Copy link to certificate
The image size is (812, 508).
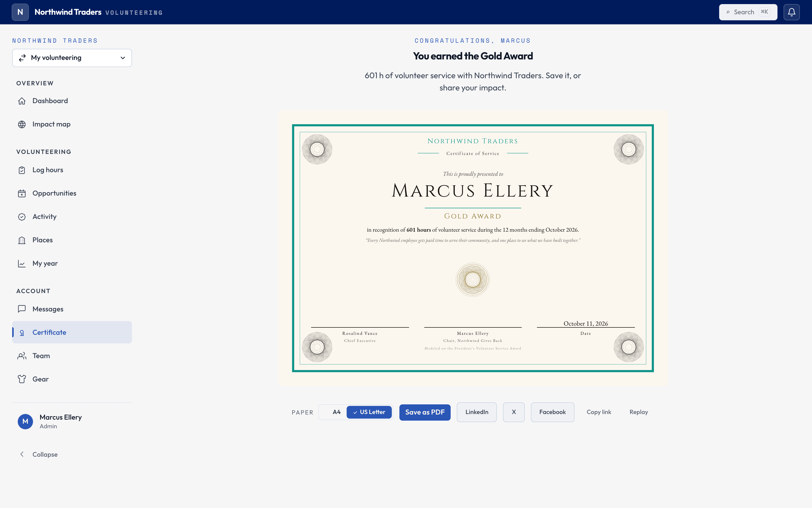(x=599, y=412)
